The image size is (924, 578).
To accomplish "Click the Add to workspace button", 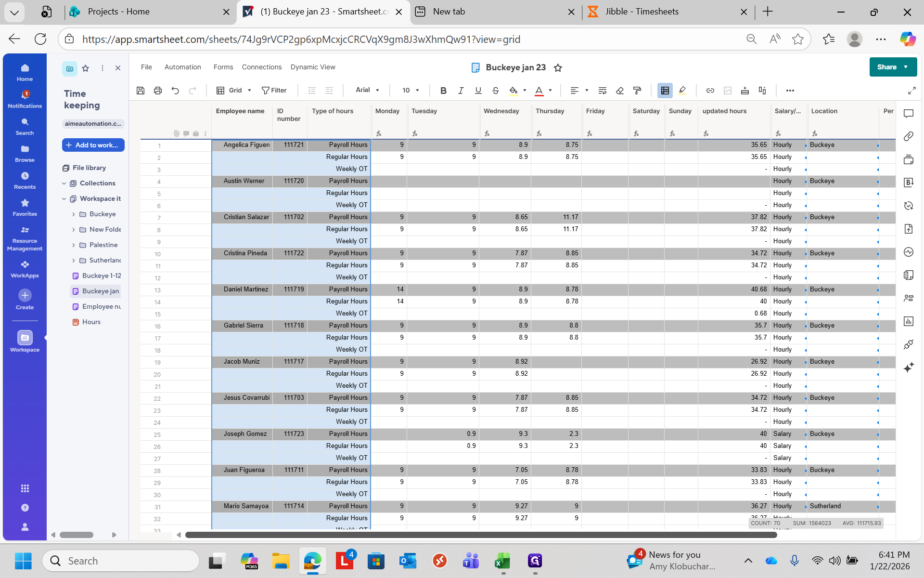I will 93,145.
